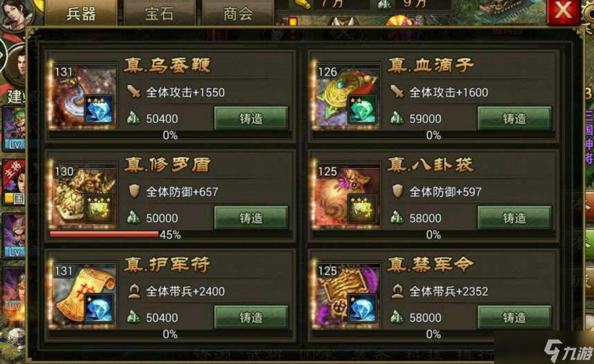The width and height of the screenshot is (594, 364).
Task: Click the blue gem on 真.禁军令
Action: pos(363,309)
